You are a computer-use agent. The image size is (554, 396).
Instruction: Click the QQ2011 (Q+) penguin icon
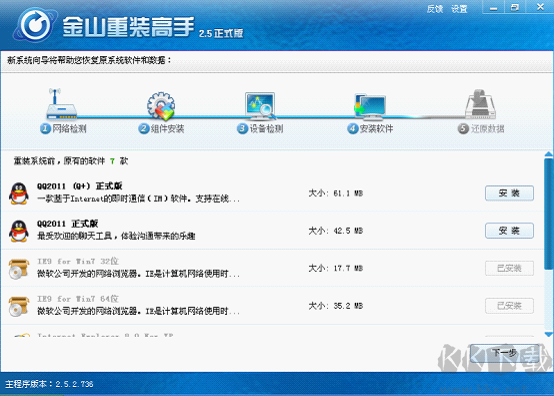tap(19, 194)
